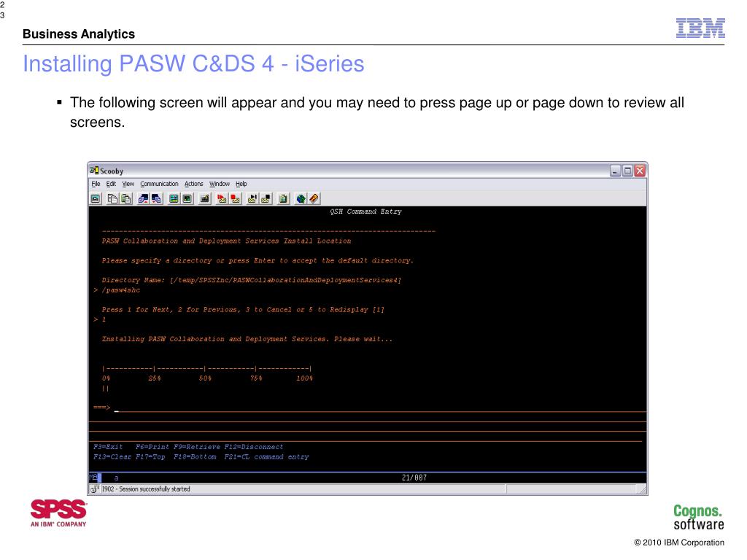Click the F13=Clear function key label
Viewport: 747px width, 560px height.
coord(112,456)
